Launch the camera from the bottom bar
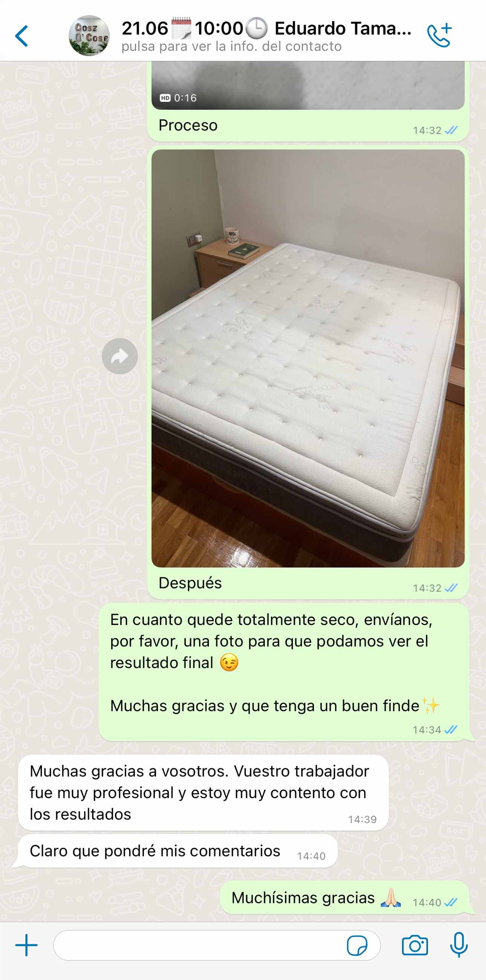 point(415,945)
